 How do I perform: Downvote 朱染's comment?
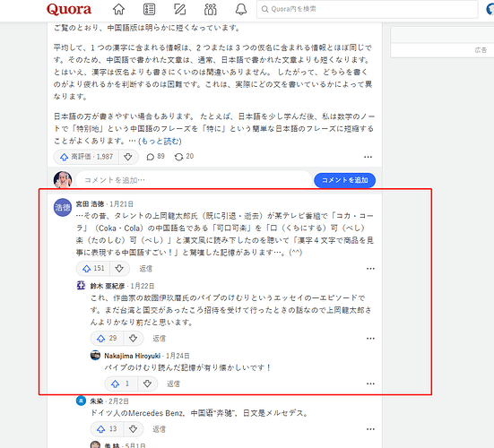pos(133,429)
